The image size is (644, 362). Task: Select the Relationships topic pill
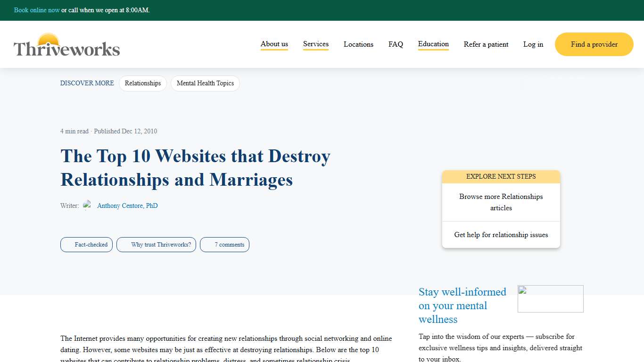[x=143, y=83]
